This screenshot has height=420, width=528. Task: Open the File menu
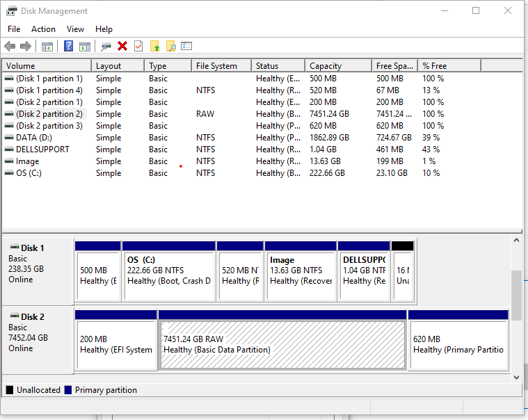coord(14,29)
